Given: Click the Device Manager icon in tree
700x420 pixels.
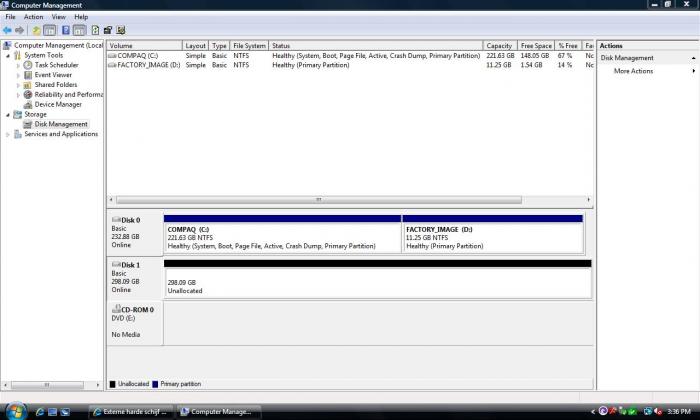Looking at the screenshot, I should pyautogui.click(x=28, y=104).
